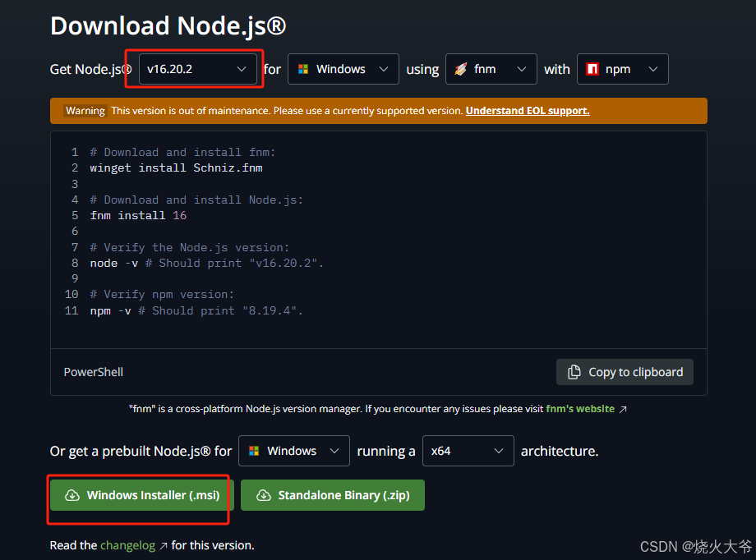
Task: Click the PowerShell label under the code block
Action: tap(94, 372)
